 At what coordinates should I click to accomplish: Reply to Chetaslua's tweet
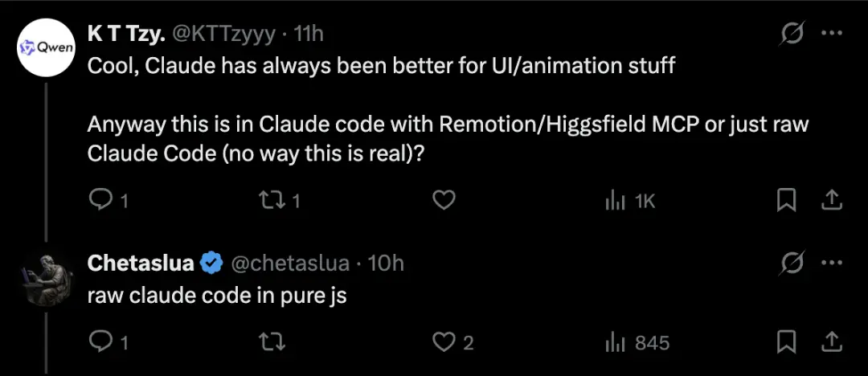tap(108, 343)
